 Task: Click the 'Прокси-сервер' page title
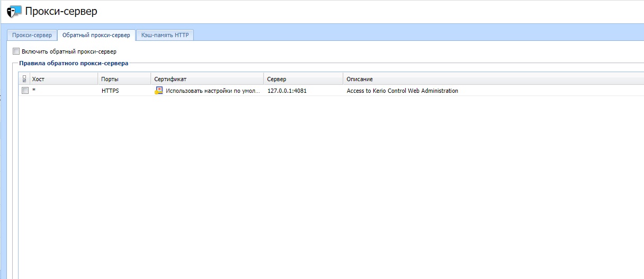[61, 11]
